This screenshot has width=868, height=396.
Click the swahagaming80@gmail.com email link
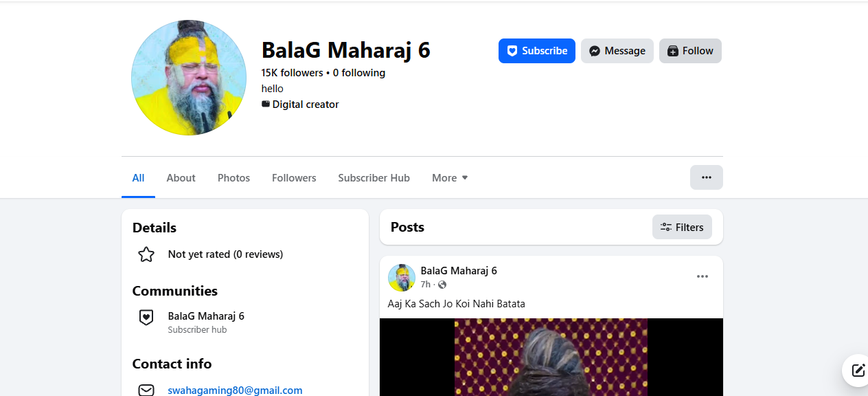point(235,390)
